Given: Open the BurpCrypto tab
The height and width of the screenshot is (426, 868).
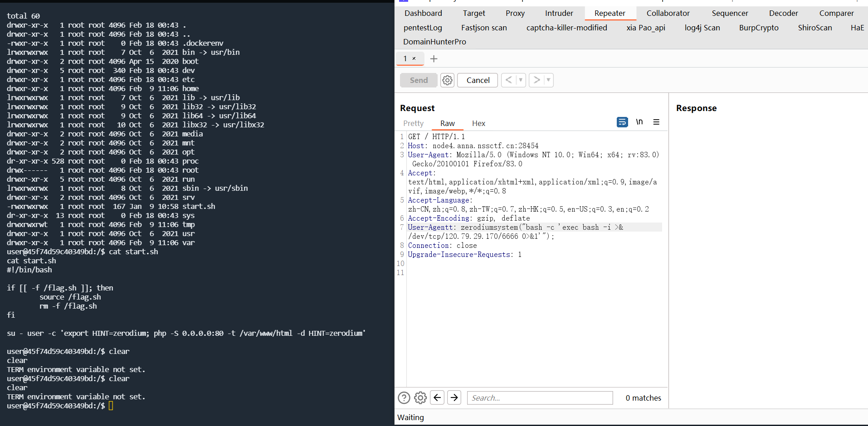Looking at the screenshot, I should coord(759,28).
